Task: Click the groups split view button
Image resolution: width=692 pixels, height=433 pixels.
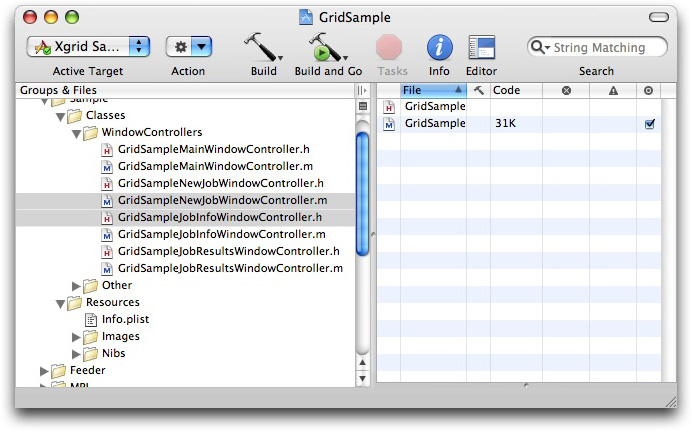Action: click(x=362, y=90)
